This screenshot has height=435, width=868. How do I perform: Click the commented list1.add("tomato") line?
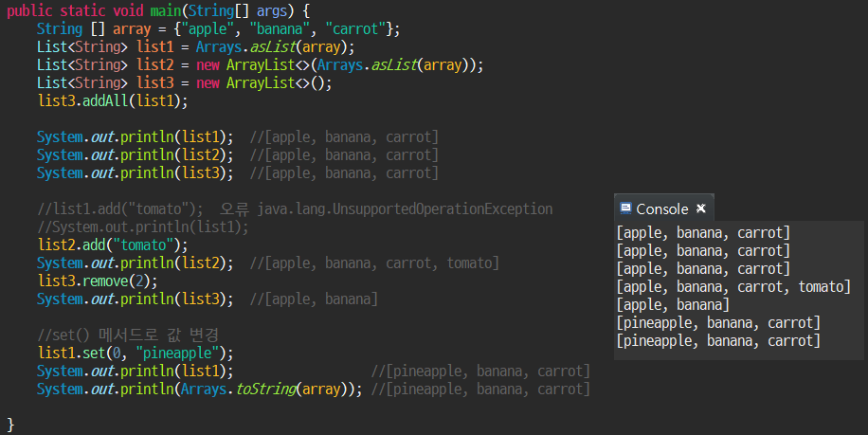point(295,208)
